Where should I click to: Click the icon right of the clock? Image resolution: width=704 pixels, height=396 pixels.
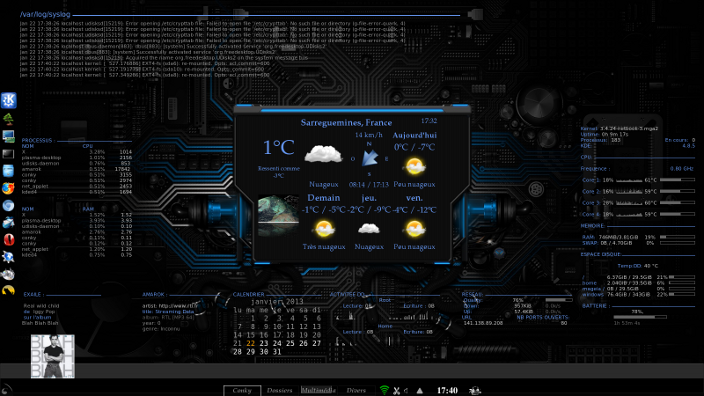[474, 391]
